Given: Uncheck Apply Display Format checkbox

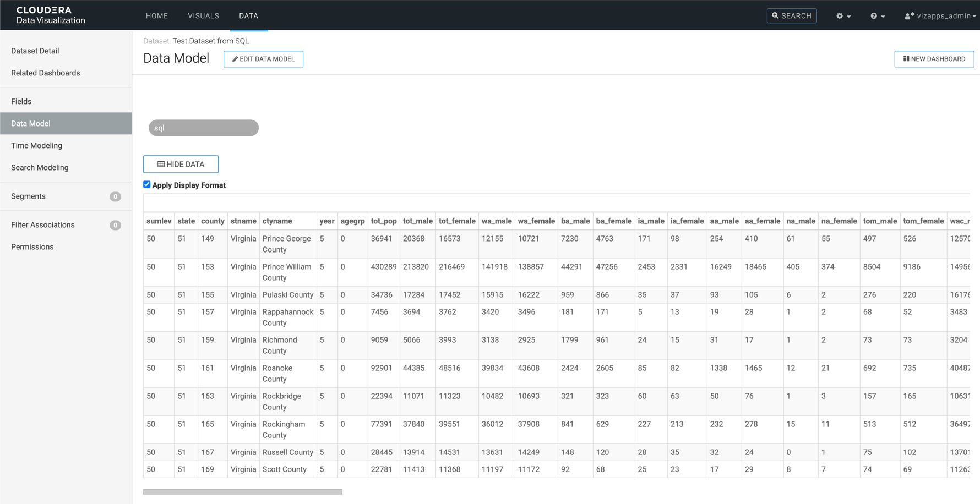Looking at the screenshot, I should point(147,185).
